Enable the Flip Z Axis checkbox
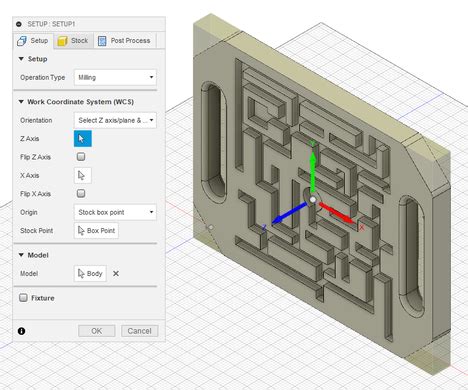 pos(81,157)
